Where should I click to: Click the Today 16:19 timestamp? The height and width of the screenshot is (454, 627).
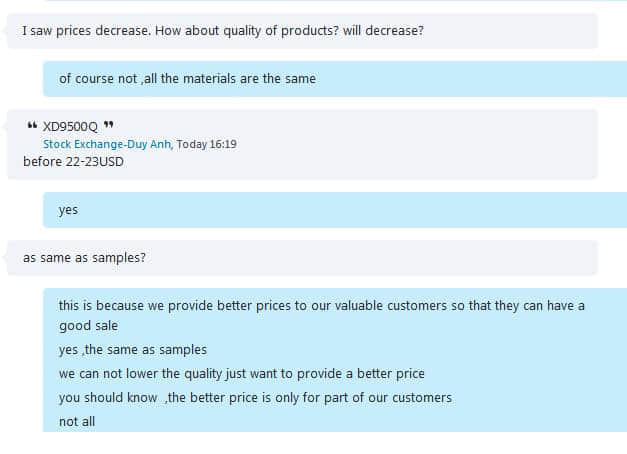(206, 144)
